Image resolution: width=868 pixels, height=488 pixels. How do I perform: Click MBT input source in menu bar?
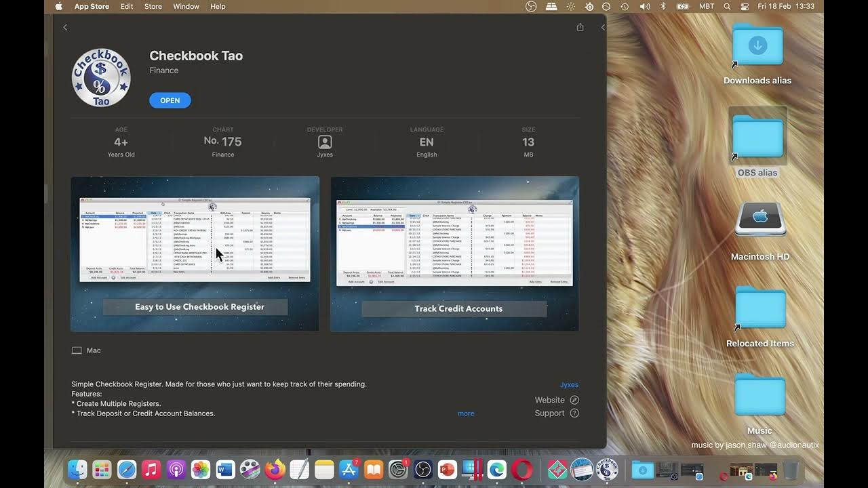coord(707,6)
